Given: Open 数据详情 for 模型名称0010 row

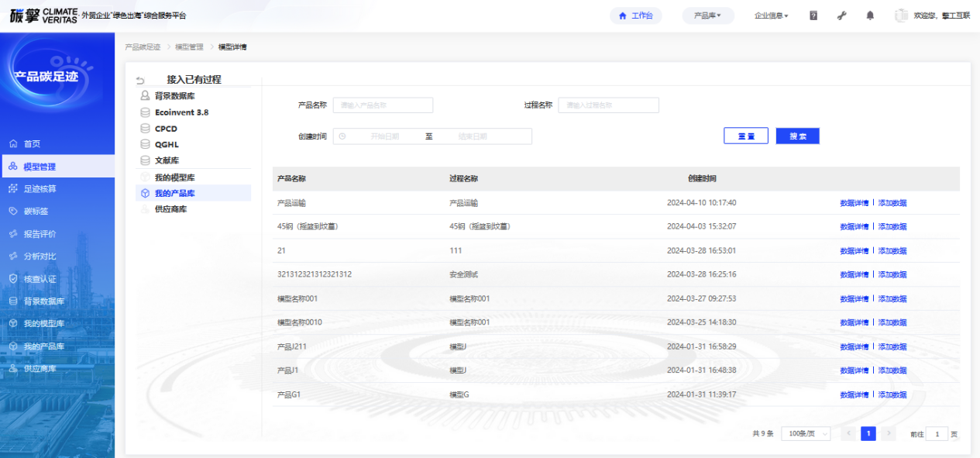Looking at the screenshot, I should pos(854,322).
